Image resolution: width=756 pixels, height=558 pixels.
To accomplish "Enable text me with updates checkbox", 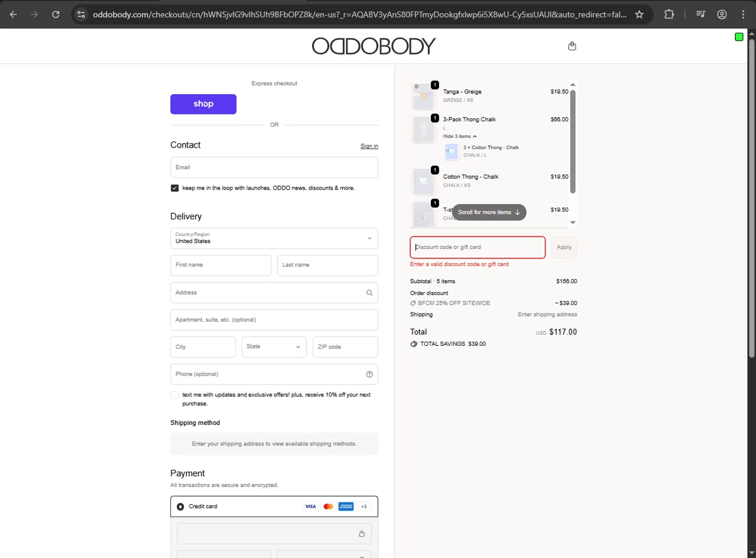I will pos(174,395).
